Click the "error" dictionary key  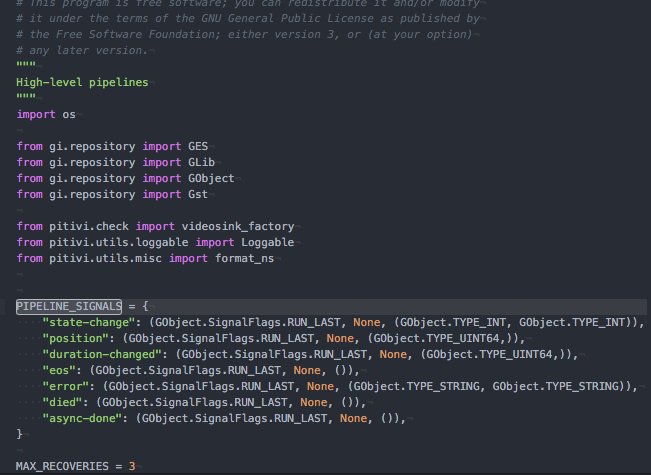pos(66,387)
